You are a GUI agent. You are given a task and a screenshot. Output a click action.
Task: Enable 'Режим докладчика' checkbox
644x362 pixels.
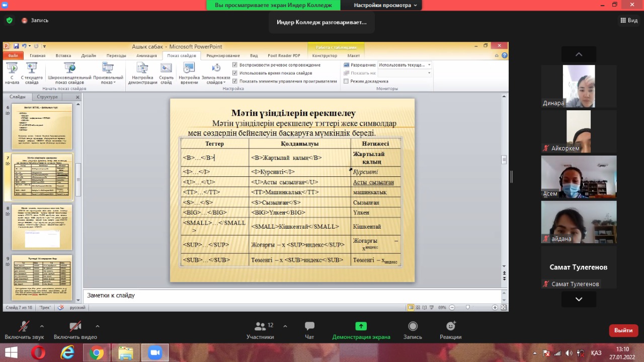point(346,81)
